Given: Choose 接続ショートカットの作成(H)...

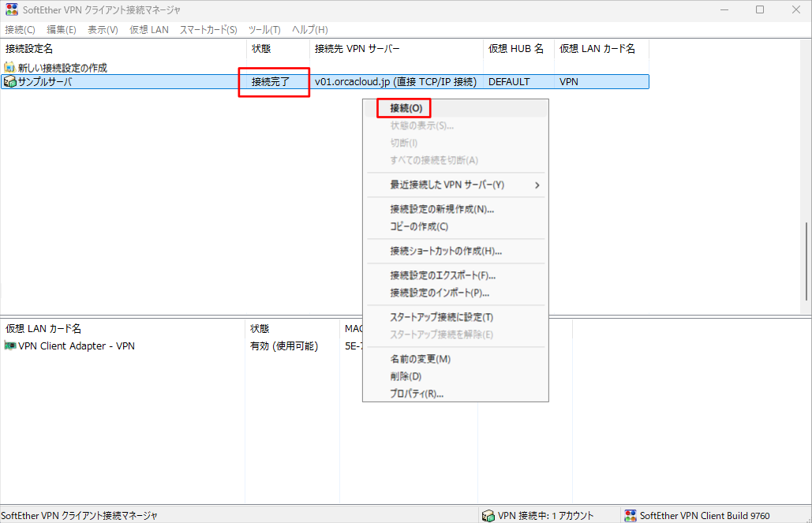Looking at the screenshot, I should (446, 251).
